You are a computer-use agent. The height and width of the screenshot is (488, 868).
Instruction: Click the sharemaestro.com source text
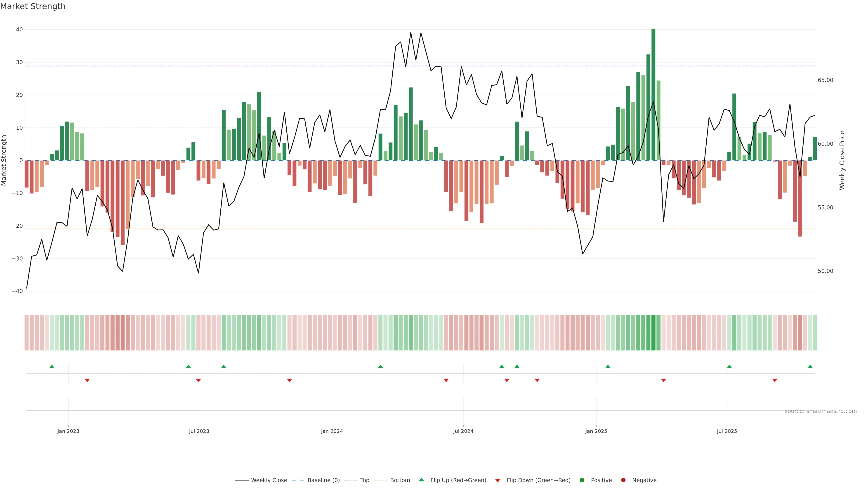pyautogui.click(x=821, y=411)
